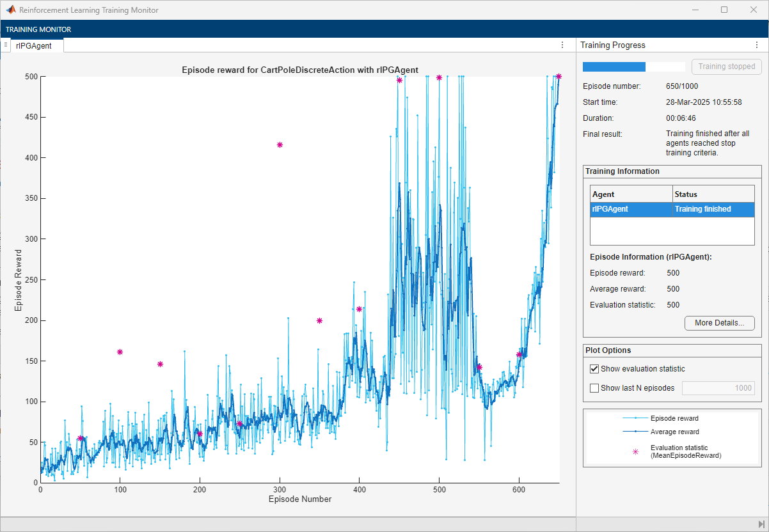The width and height of the screenshot is (769, 532).
Task: Select the TRAINING MONITOR ribbon tab
Action: pyautogui.click(x=38, y=29)
